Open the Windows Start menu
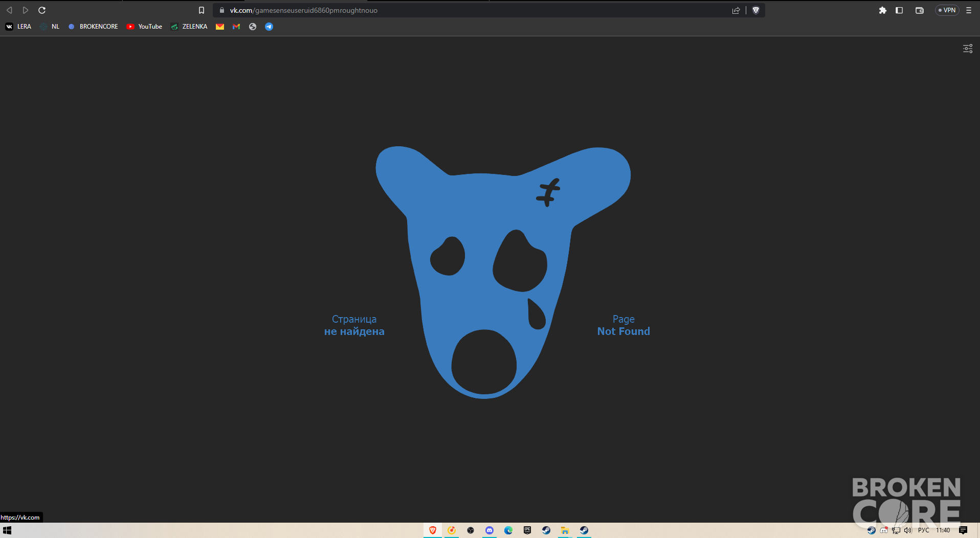980x538 pixels. click(x=7, y=530)
